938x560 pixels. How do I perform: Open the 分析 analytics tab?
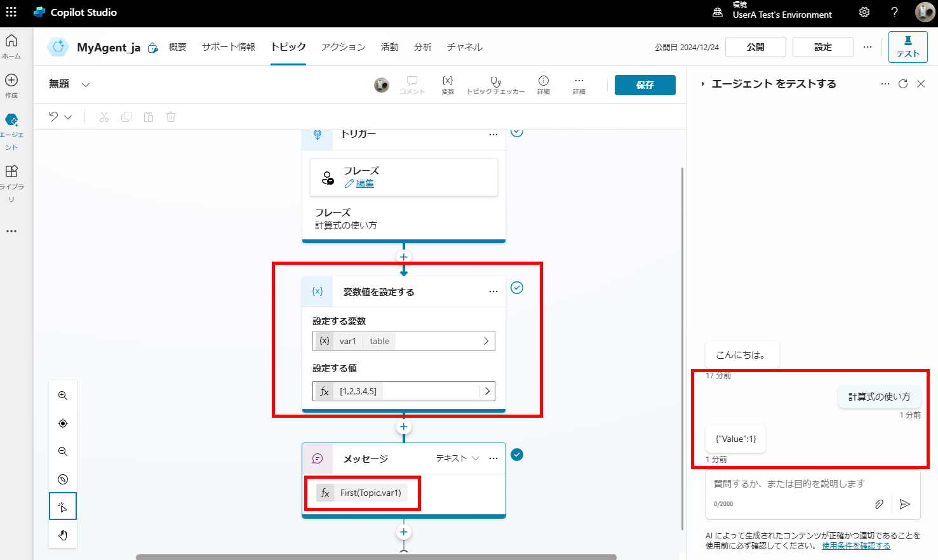[x=422, y=47]
